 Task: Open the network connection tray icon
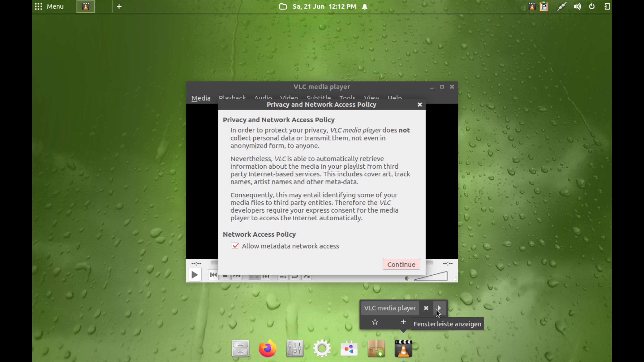[561, 6]
